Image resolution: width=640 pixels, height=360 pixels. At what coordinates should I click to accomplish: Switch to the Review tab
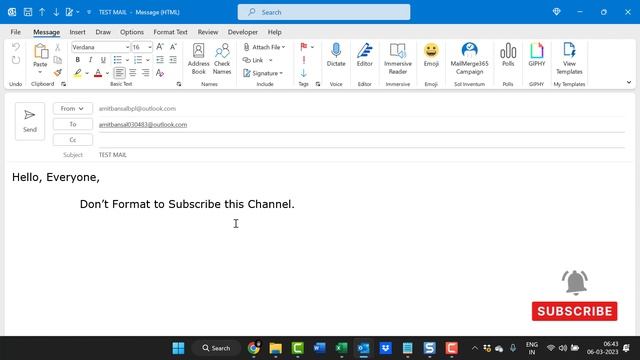pyautogui.click(x=208, y=32)
